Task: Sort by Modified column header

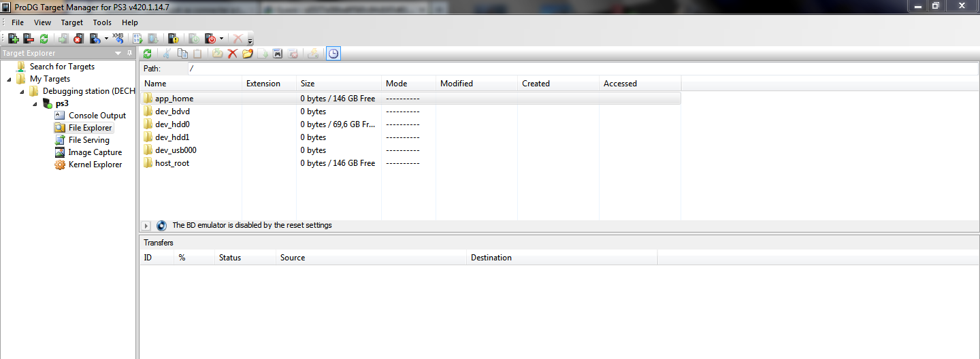Action: tap(477, 84)
